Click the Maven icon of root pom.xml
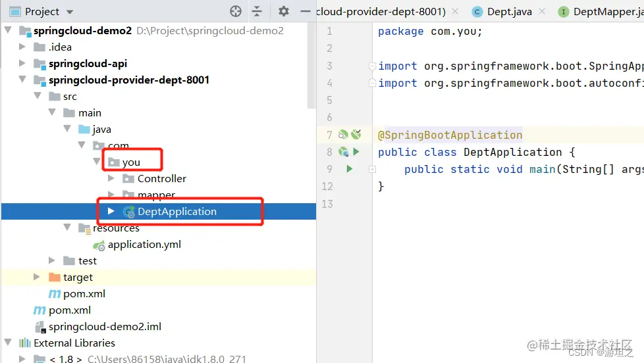 (x=40, y=310)
